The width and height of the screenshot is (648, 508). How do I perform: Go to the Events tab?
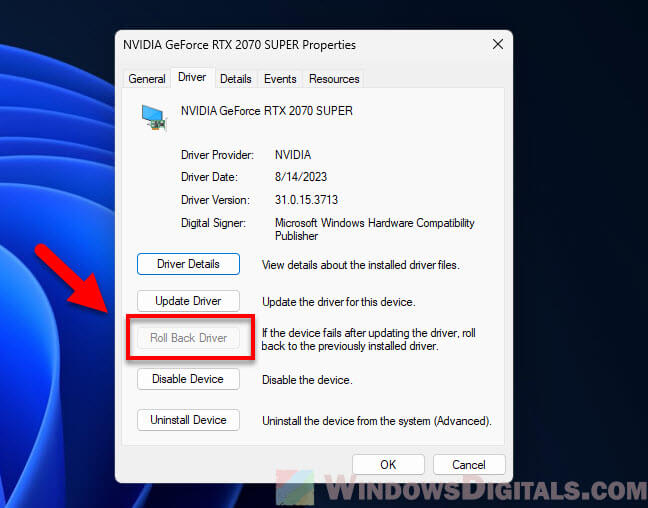pyautogui.click(x=280, y=79)
